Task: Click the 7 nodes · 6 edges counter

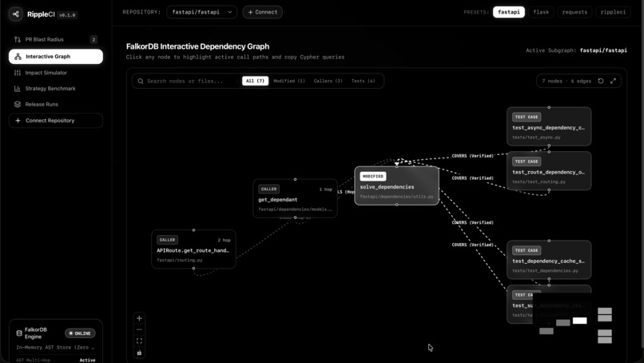Action: tap(566, 81)
